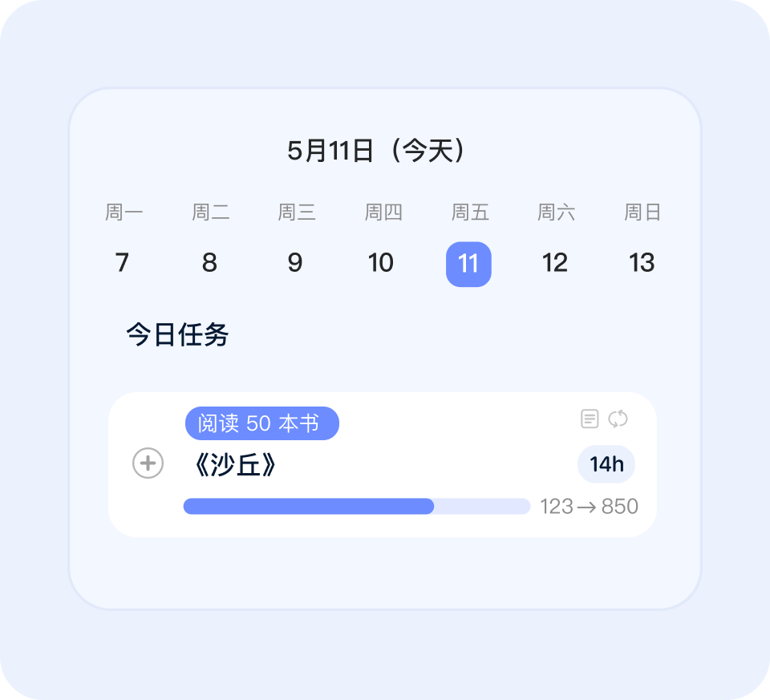Click the 周日 weekday label
Viewport: 770px width, 700px height.
coord(642,212)
